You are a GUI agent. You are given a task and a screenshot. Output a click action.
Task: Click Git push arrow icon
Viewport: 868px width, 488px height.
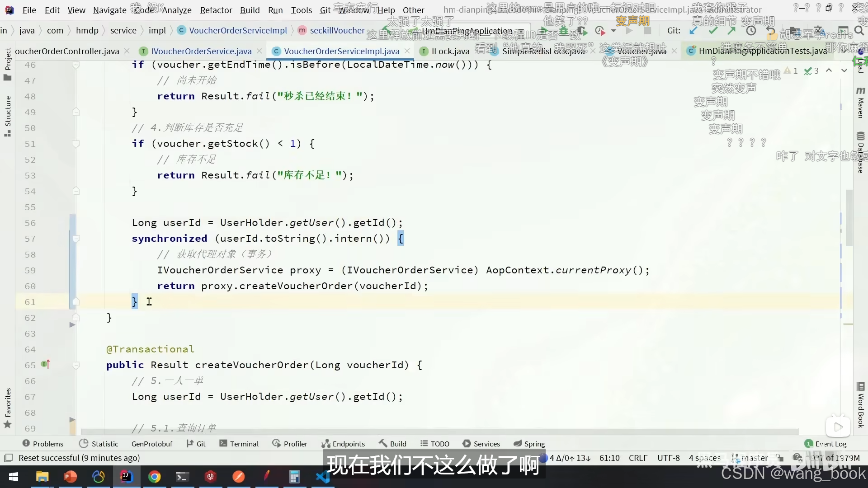731,31
